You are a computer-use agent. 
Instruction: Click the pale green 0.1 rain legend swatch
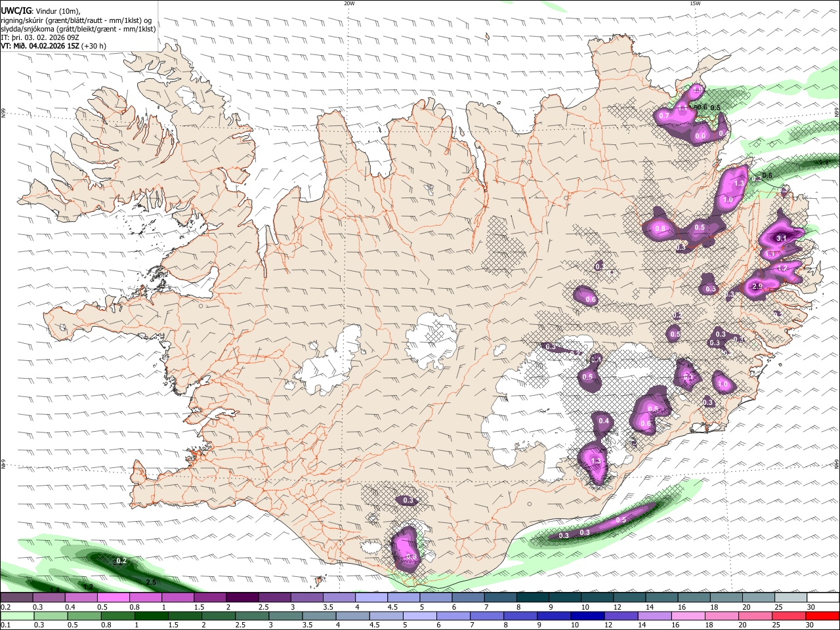click(17, 616)
